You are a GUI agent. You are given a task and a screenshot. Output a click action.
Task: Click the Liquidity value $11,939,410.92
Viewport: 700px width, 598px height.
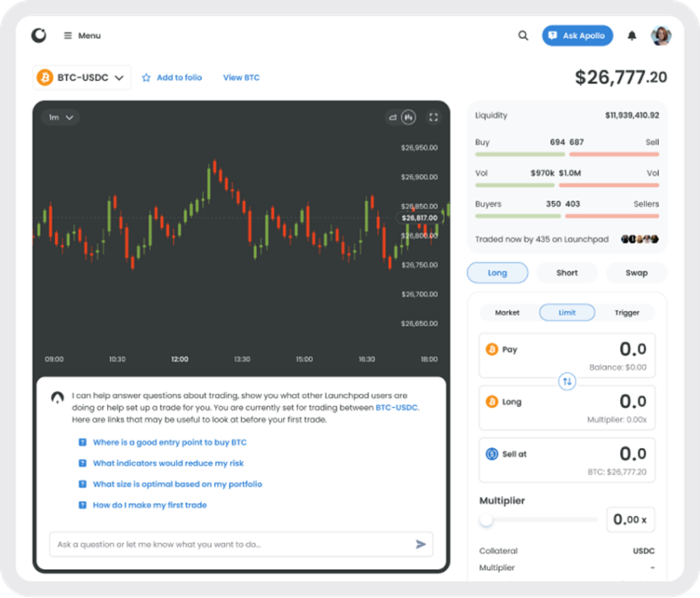coord(632,115)
